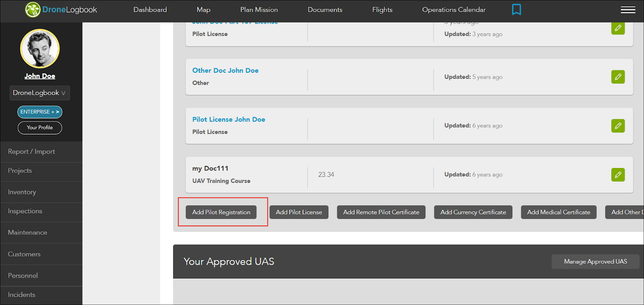Click the partially visible Add Other button
The width and height of the screenshot is (644, 305).
click(x=625, y=212)
